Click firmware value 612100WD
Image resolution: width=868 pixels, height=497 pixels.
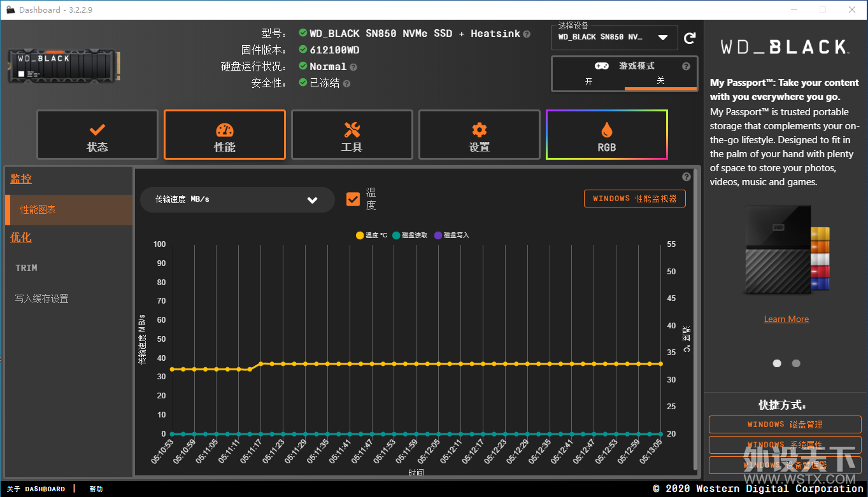click(334, 50)
